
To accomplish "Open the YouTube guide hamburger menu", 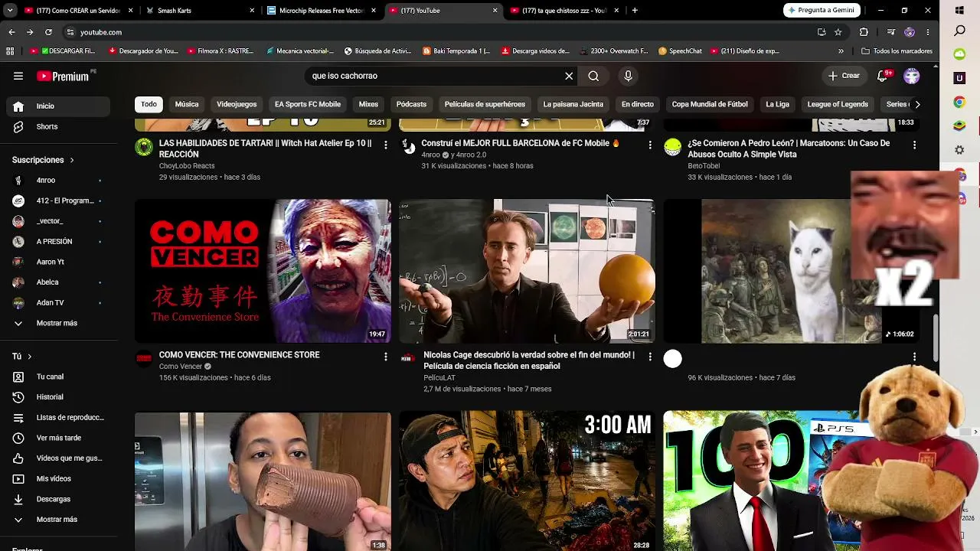I will pyautogui.click(x=18, y=76).
